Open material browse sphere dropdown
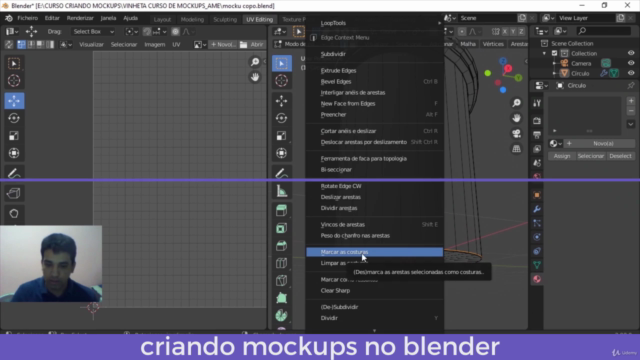Viewport: 640px width, 360px height. [x=556, y=144]
